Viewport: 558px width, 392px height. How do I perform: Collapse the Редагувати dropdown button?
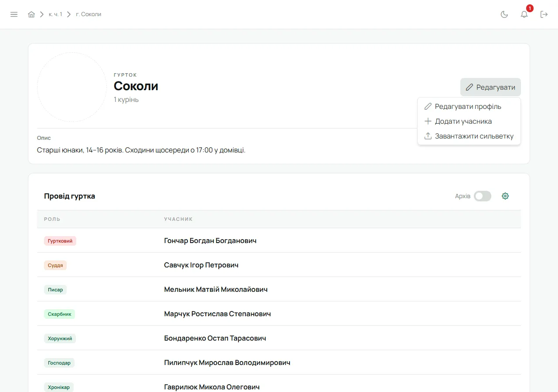(x=490, y=87)
